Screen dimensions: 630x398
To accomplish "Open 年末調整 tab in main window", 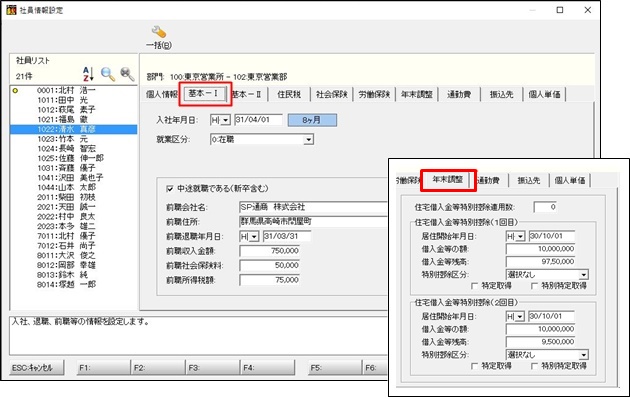I will pyautogui.click(x=417, y=94).
